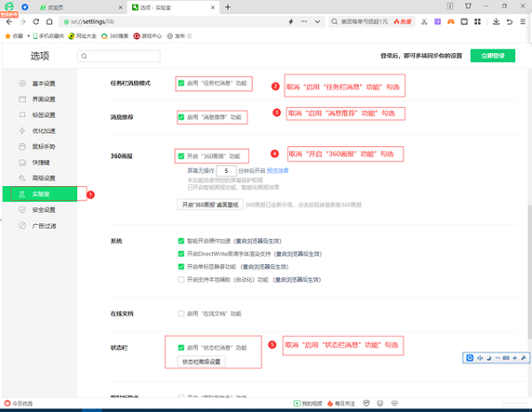532x412 pixels.
Task: Click the scissors screenshot tool icon
Action: pyautogui.click(x=424, y=21)
